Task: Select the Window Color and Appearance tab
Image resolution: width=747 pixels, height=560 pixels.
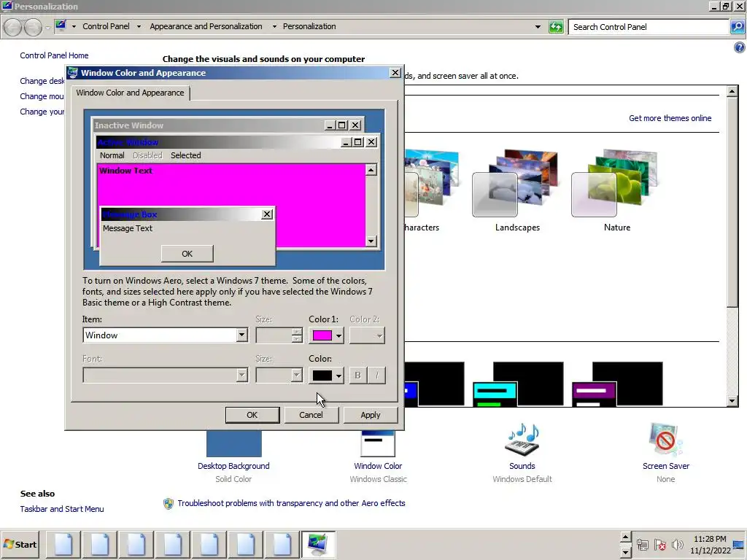Action: [x=130, y=93]
